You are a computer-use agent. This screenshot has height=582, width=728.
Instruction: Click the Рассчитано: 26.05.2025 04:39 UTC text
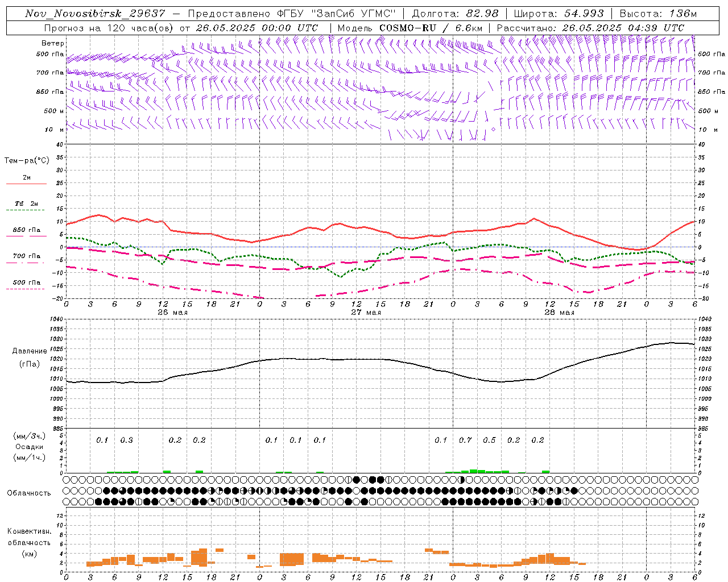point(590,28)
